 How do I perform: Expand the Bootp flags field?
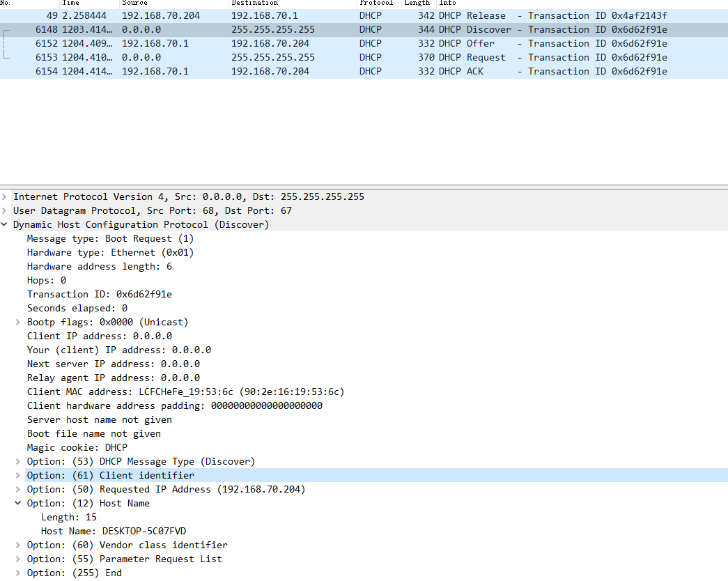click(x=18, y=323)
